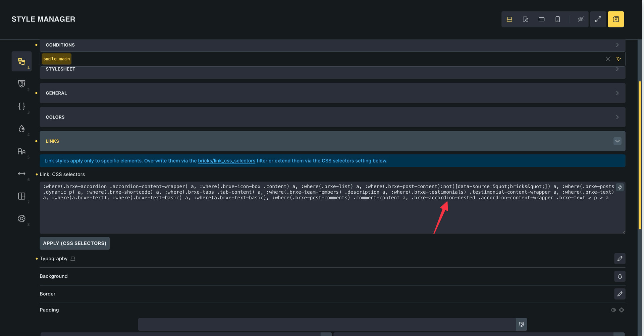Collapse the LINKS section
Image resolution: width=644 pixels, height=336 pixels.
(x=617, y=141)
